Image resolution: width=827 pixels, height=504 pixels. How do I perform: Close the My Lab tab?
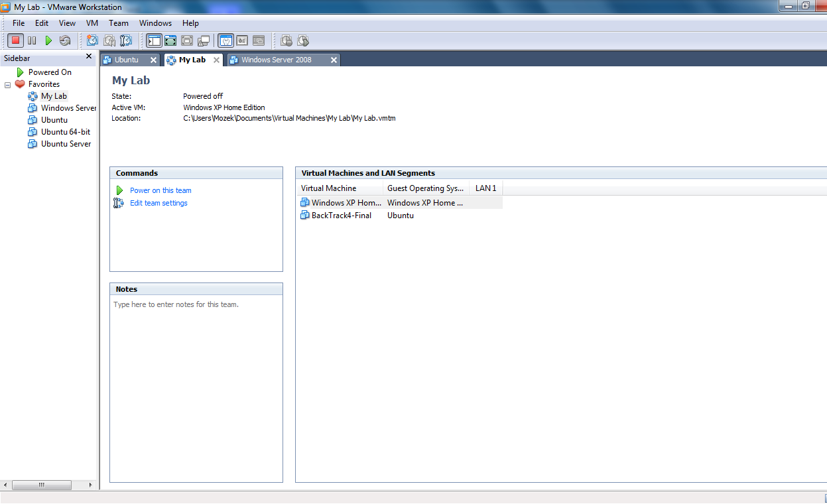[x=216, y=60]
